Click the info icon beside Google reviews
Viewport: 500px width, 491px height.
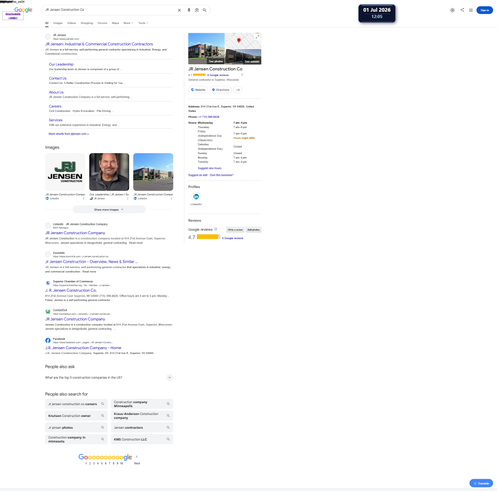[x=216, y=229]
